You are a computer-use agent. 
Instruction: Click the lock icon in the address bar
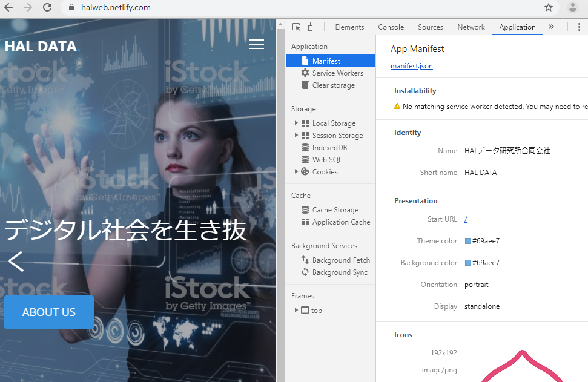71,7
